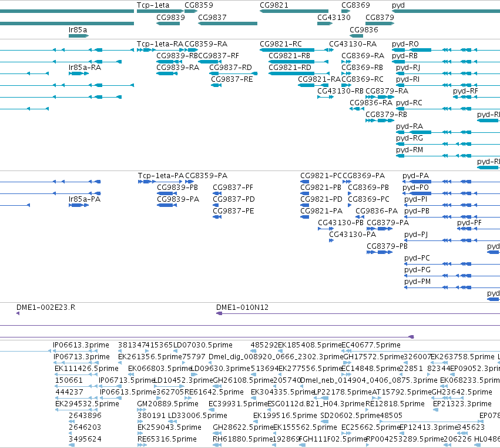Click the CG8359 gene label
The width and height of the screenshot is (500, 448).
(199, 5)
